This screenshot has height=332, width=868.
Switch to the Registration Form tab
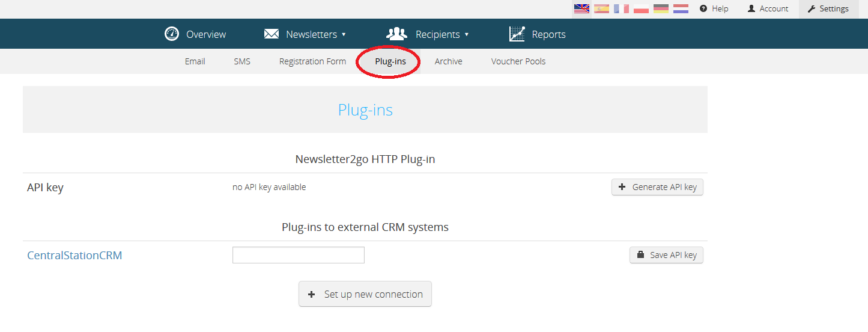click(312, 61)
